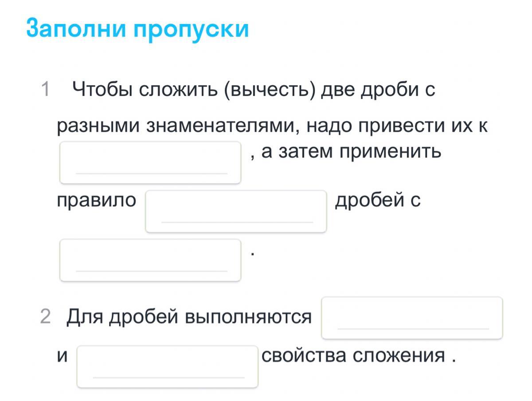Click question number 2 marker
The height and width of the screenshot is (401, 532).
tap(45, 317)
